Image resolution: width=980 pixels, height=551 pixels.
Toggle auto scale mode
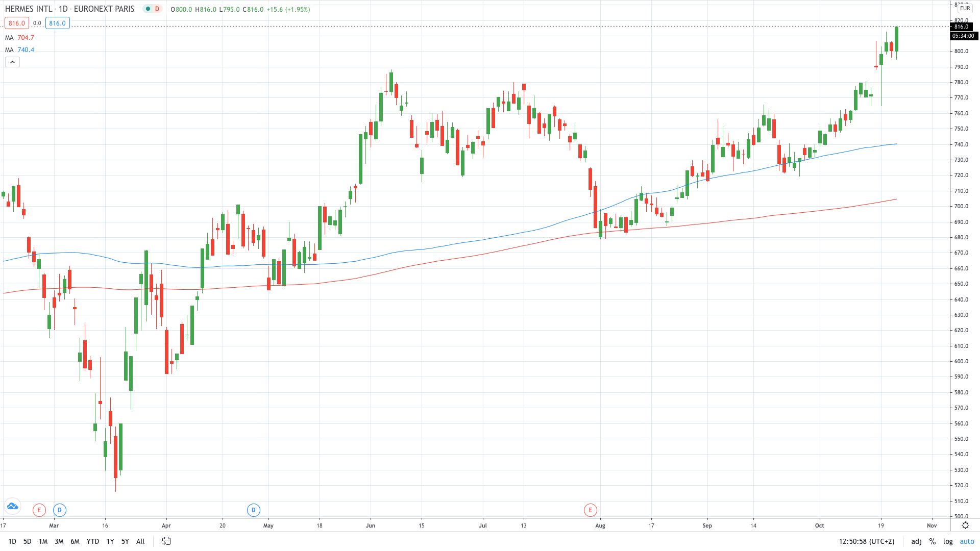pyautogui.click(x=967, y=541)
